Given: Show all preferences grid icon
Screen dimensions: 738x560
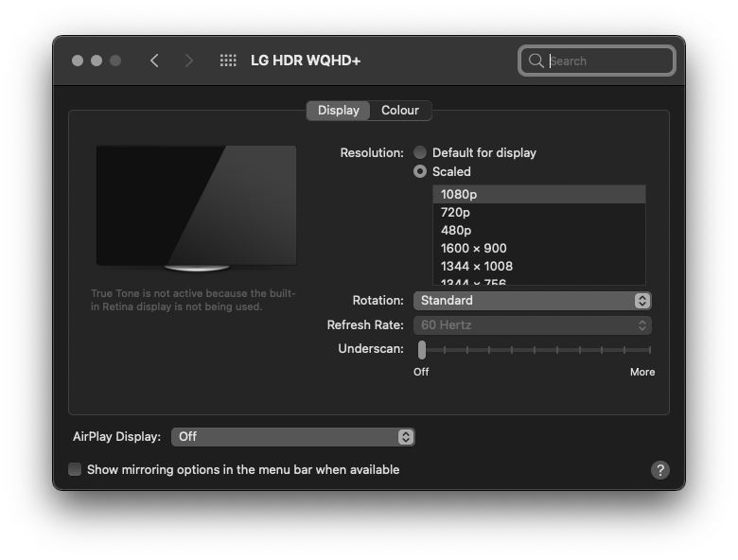Looking at the screenshot, I should tap(228, 61).
